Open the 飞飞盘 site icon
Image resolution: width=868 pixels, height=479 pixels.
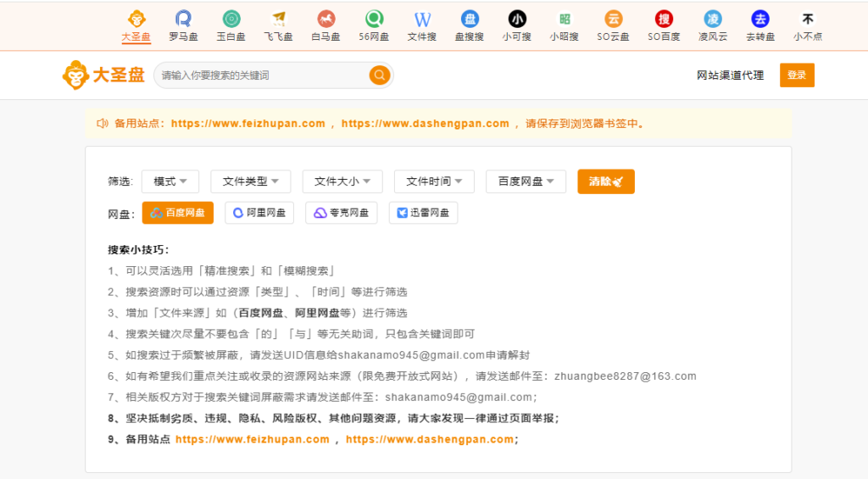pyautogui.click(x=278, y=19)
